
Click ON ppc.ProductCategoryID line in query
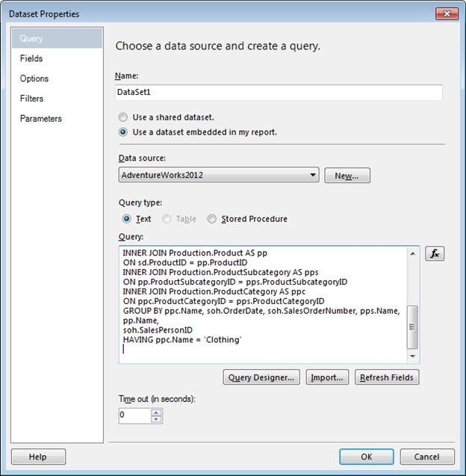(x=223, y=301)
